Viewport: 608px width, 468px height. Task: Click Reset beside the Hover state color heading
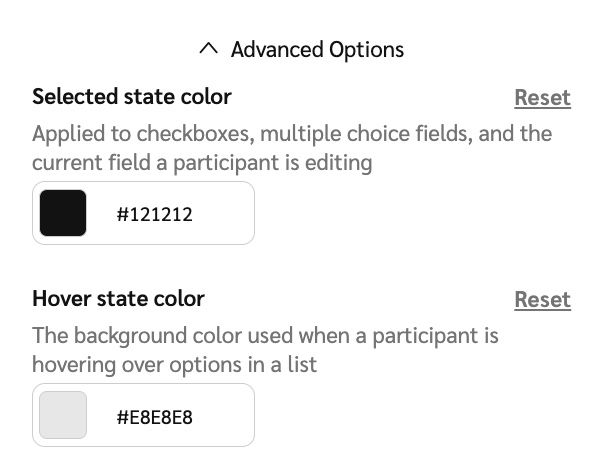[x=542, y=300]
